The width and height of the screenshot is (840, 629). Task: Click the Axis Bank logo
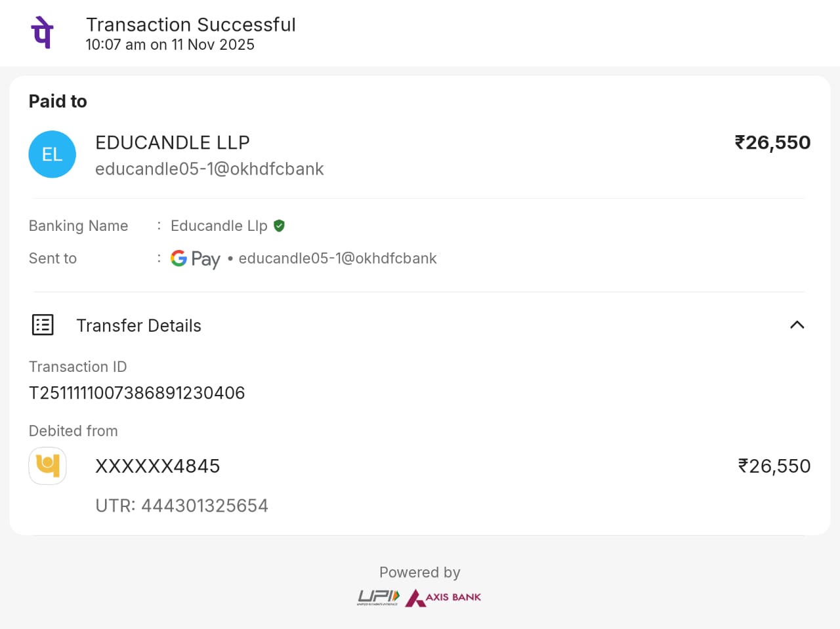click(x=443, y=598)
